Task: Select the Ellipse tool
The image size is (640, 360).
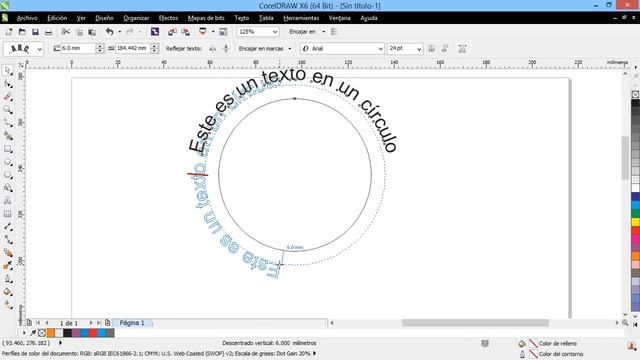Action: (x=7, y=162)
